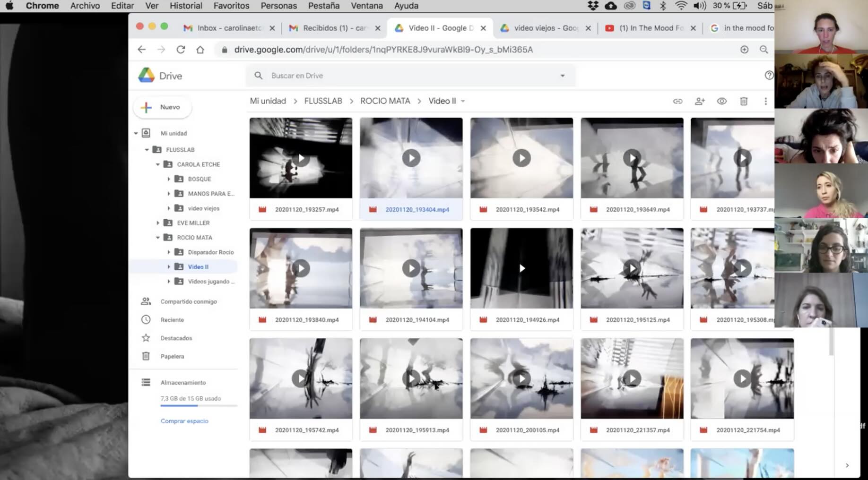This screenshot has height=480, width=868.
Task: Click the browser back arrow
Action: pos(141,49)
